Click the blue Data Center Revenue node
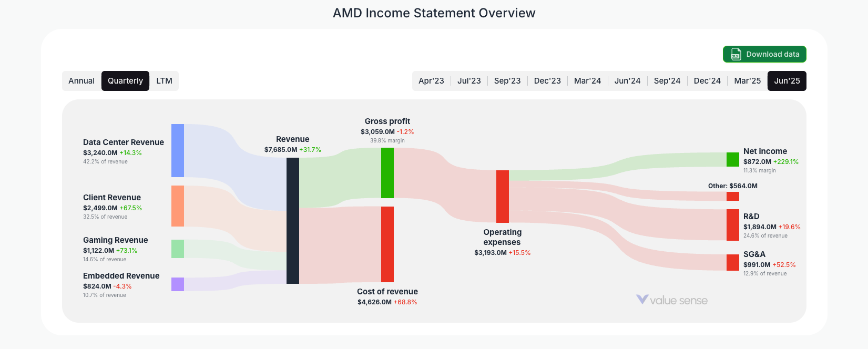Viewport: 868px width, 349px height. pos(177,150)
